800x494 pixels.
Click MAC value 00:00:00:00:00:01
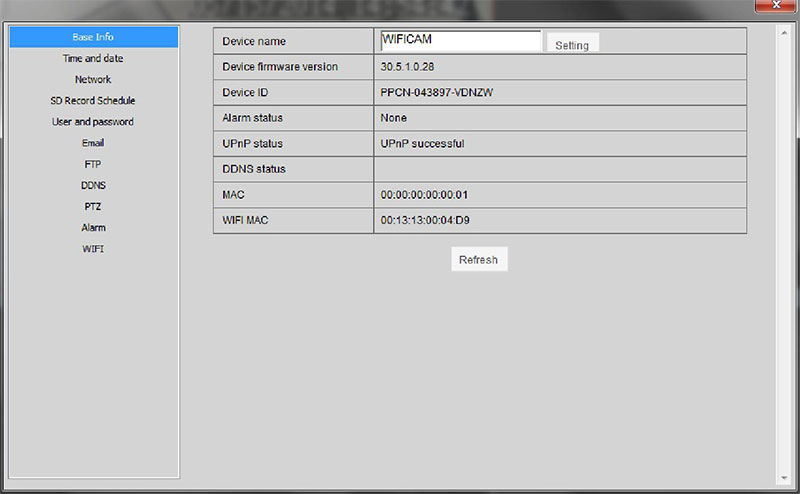(424, 194)
